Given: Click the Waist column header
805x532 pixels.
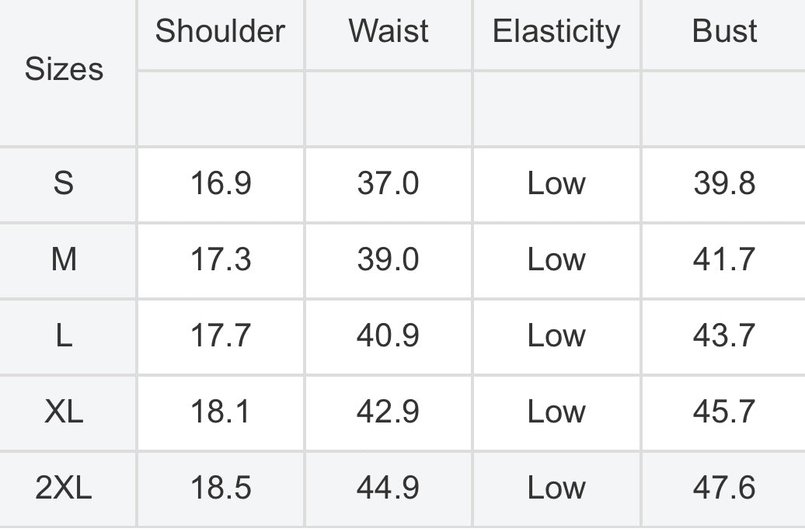Looking at the screenshot, I should [x=389, y=32].
